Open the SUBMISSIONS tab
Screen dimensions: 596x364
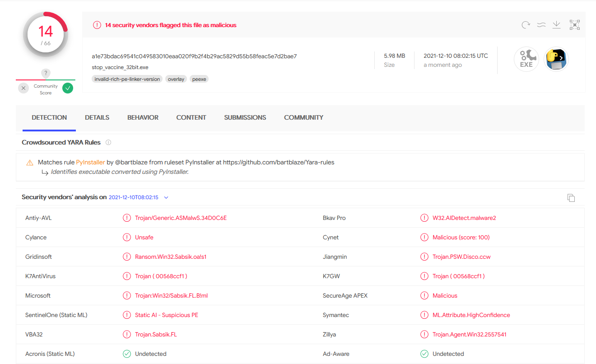click(x=245, y=117)
